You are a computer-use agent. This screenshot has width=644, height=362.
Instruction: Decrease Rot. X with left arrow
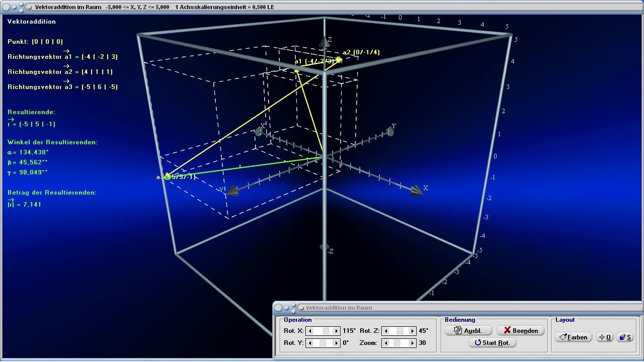pos(310,331)
